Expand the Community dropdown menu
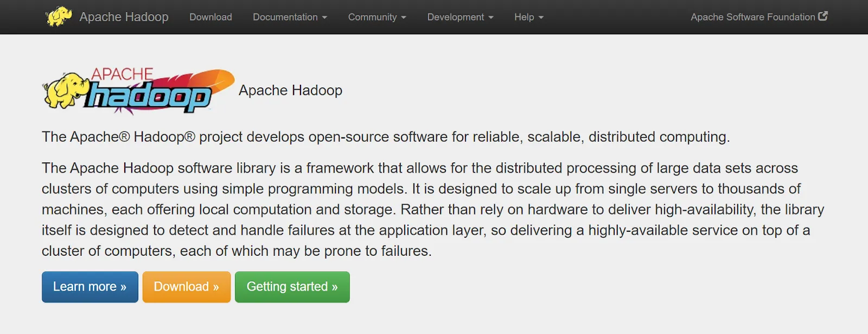868x334 pixels. (377, 17)
